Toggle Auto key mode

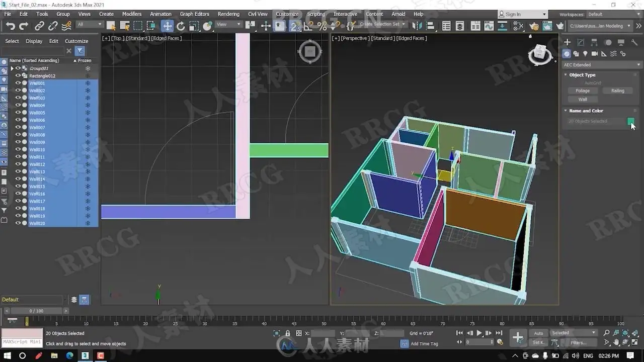point(538,333)
